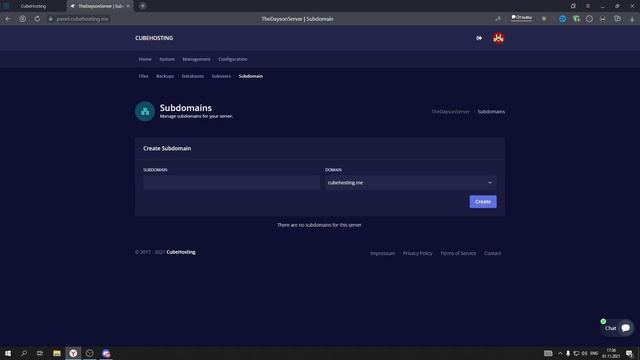Open Task View on the taskbar
640x360 pixels.
pyautogui.click(x=40, y=353)
